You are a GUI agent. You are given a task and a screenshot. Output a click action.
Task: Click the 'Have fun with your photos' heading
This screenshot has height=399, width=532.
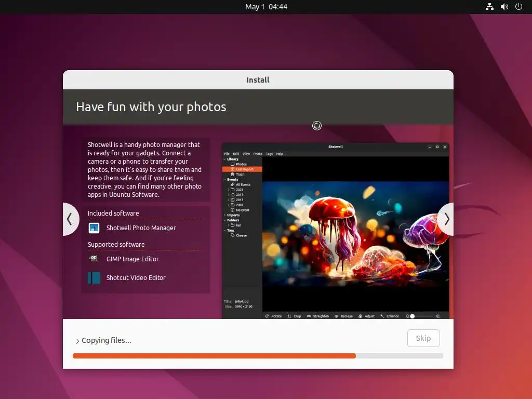point(151,107)
